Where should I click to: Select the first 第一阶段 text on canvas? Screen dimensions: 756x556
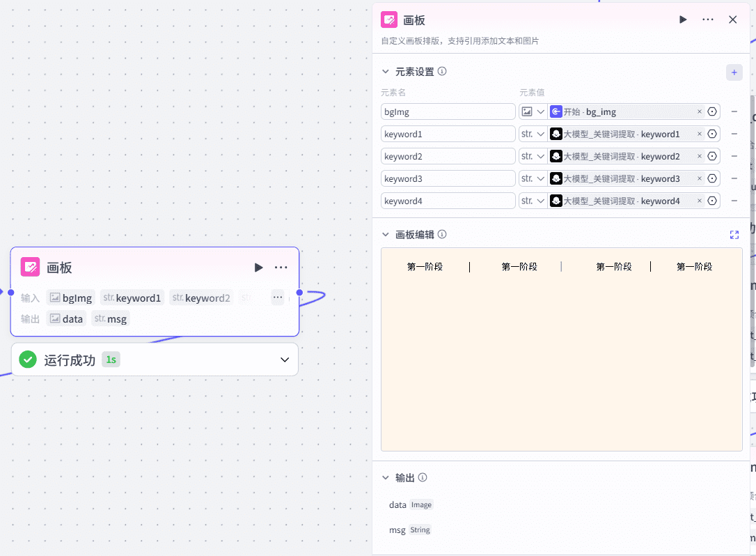click(x=425, y=267)
